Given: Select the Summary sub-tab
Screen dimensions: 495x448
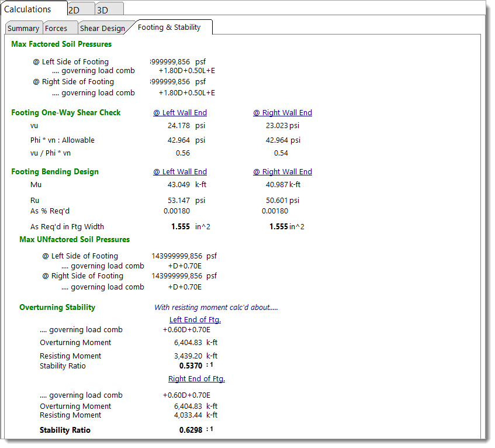Looking at the screenshot, I should (23, 28).
